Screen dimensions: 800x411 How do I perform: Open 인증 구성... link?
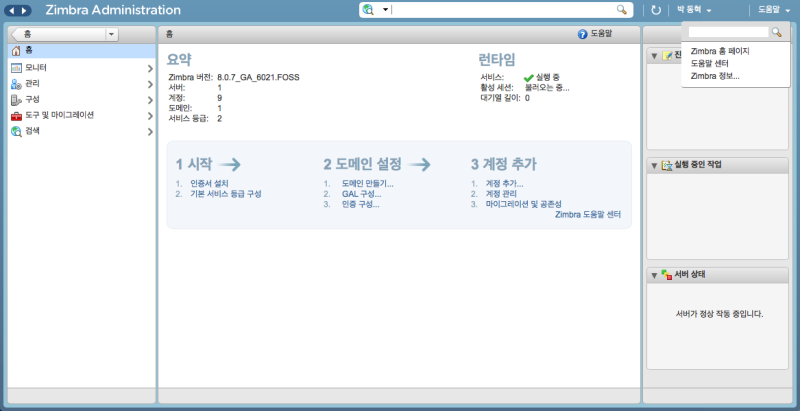[x=361, y=204]
